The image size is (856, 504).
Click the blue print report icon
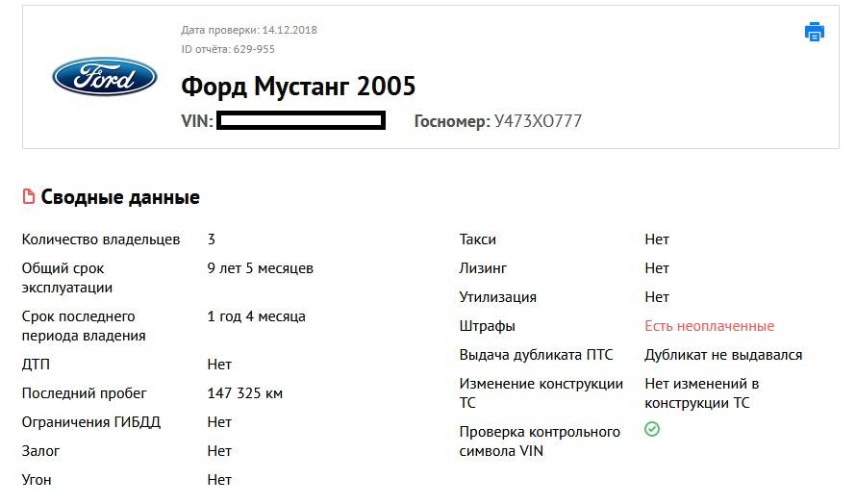814,32
